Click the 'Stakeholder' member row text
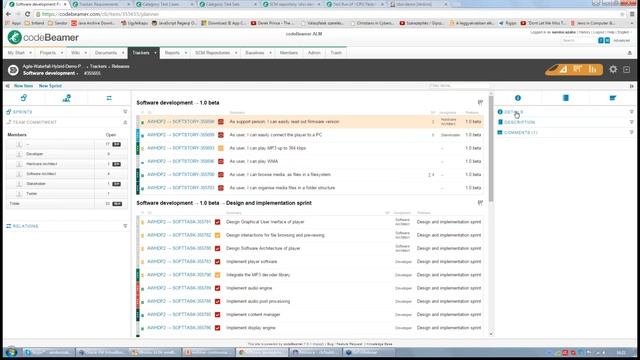Image resolution: width=640 pixels, height=360 pixels. pyautogui.click(x=36, y=184)
